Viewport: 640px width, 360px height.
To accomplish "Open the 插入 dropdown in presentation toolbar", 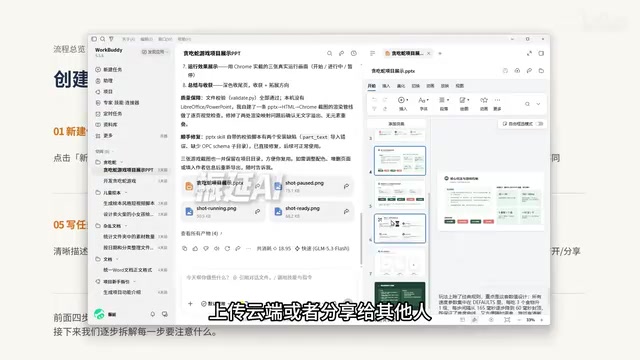I will [x=403, y=104].
